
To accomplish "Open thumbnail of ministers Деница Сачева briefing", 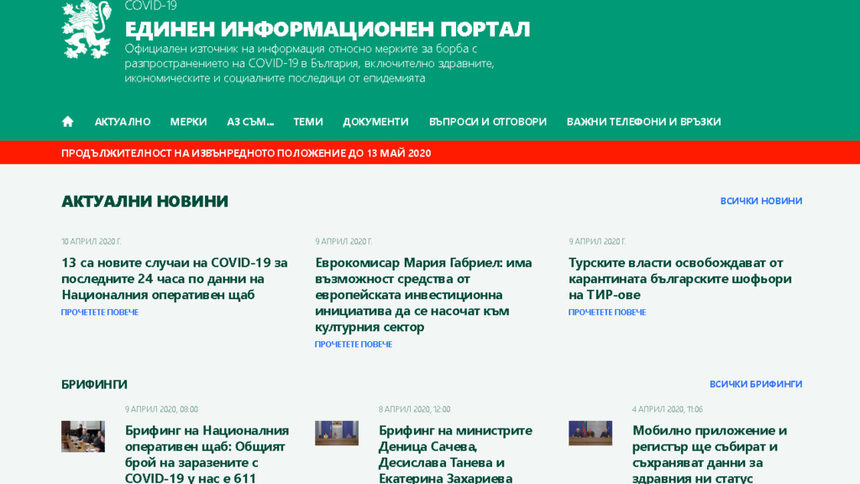I will pos(336,433).
